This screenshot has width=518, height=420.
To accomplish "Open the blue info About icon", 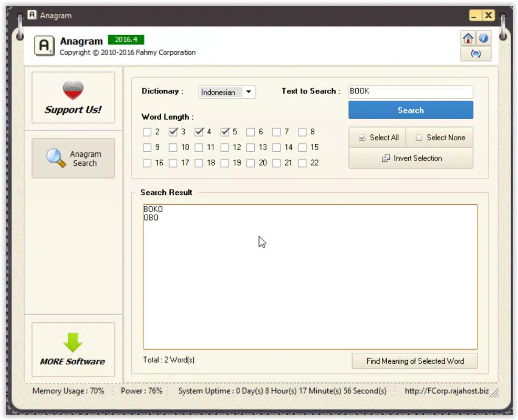I will [483, 38].
